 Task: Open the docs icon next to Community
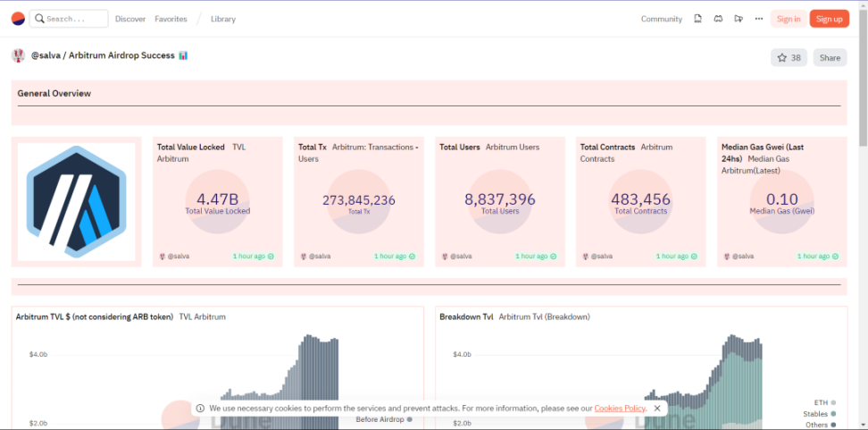pos(697,19)
